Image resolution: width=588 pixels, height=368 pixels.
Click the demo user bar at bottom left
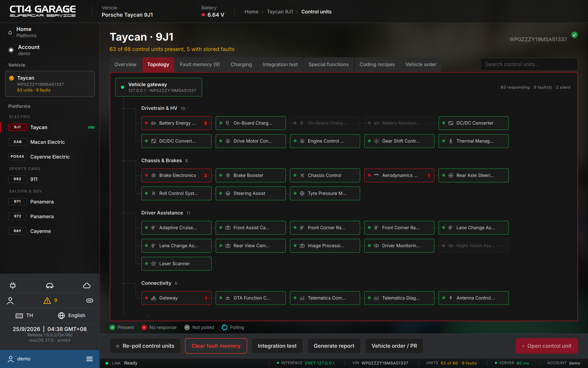[50, 359]
